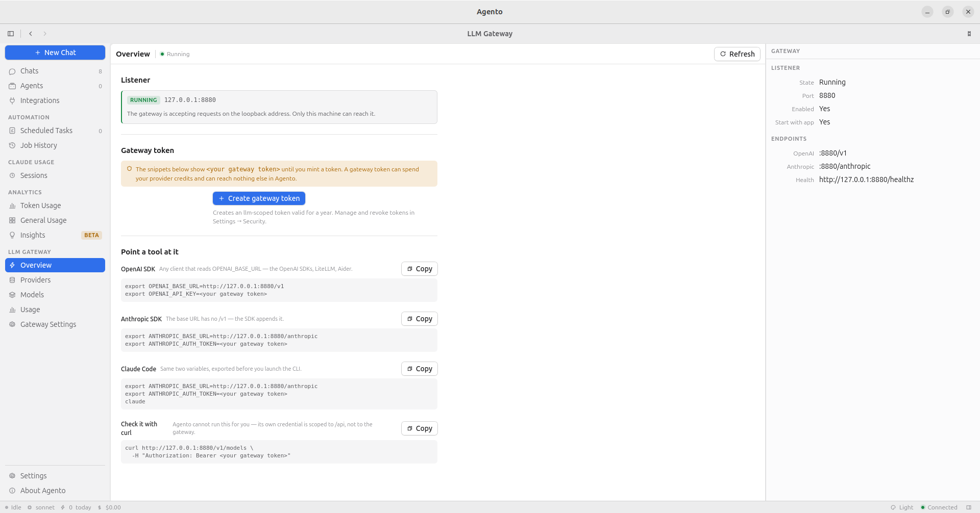This screenshot has width=980, height=513.
Task: Start a New Chat
Action: (x=55, y=53)
